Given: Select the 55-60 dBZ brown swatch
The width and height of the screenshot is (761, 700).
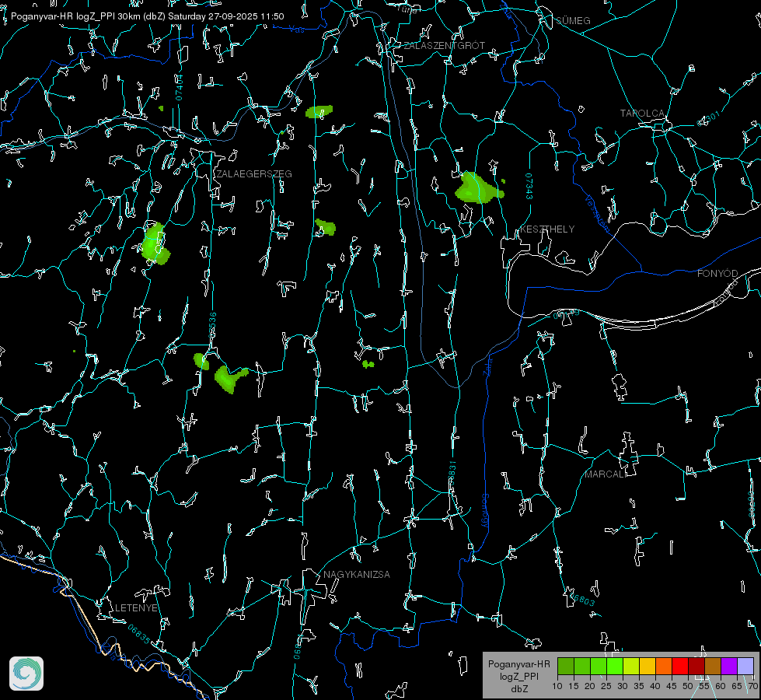Looking at the screenshot, I should 713,666.
